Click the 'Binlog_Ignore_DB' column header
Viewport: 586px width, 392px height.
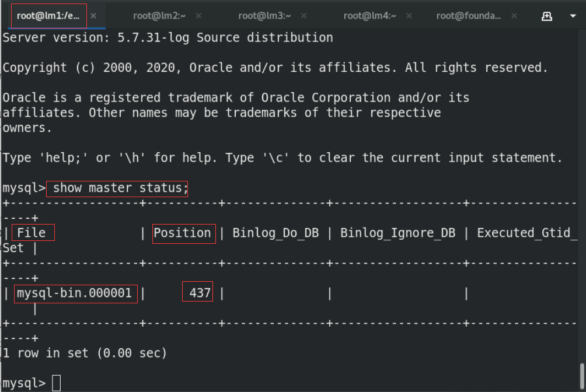(x=397, y=233)
